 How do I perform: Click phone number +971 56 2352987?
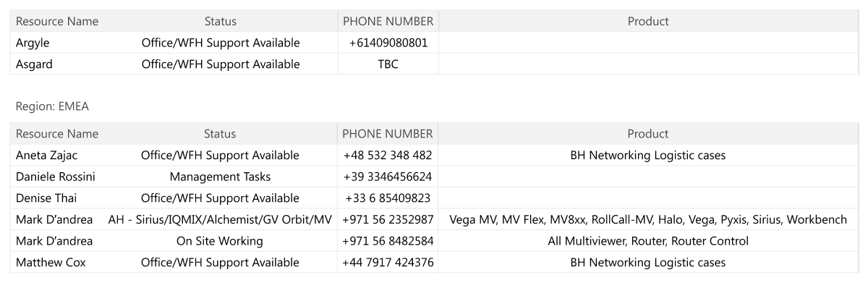tap(388, 219)
